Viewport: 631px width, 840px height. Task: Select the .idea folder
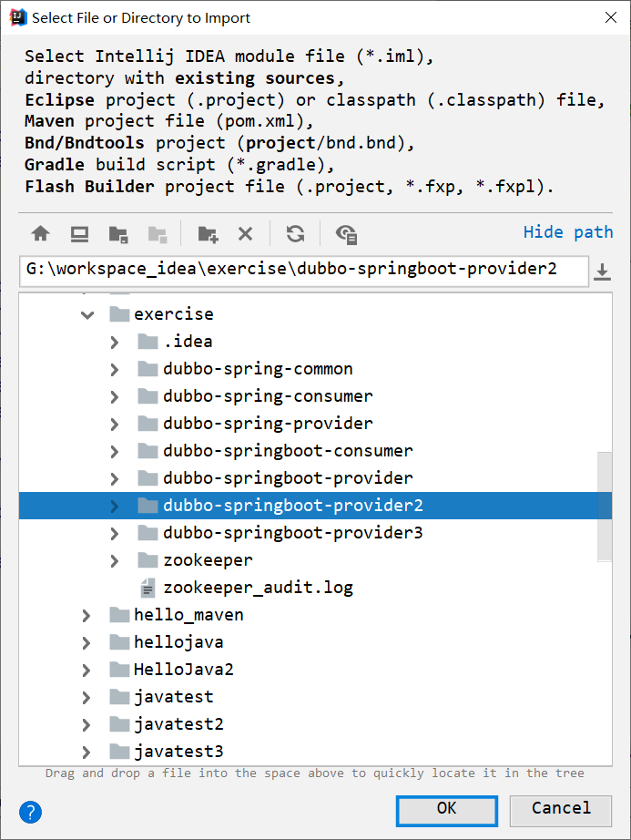pyautogui.click(x=188, y=342)
